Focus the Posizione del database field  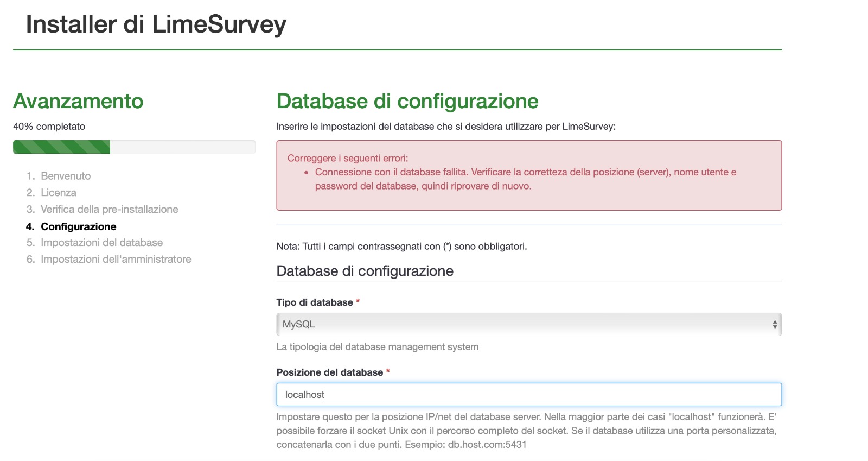point(528,395)
